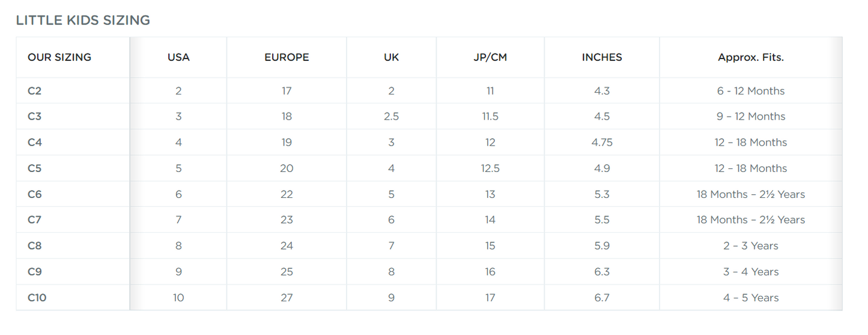Click the OUR SIZING column header
Image resolution: width=868 pixels, height=335 pixels.
click(59, 58)
